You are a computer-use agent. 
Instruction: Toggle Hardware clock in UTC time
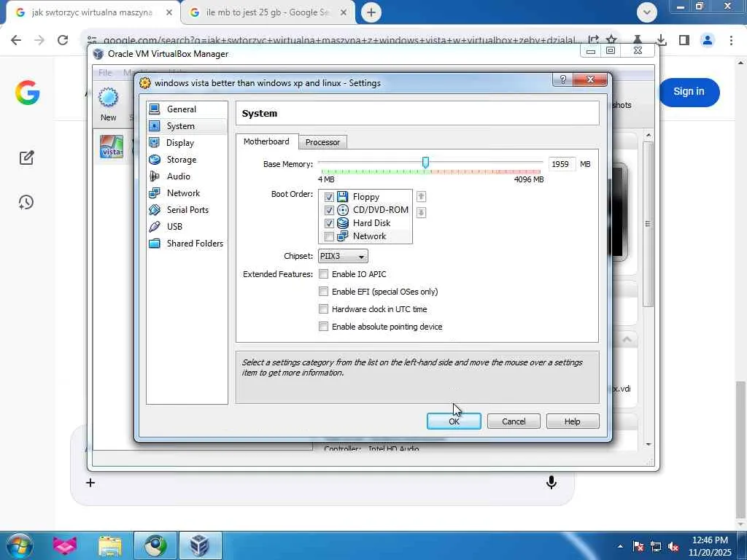(x=323, y=309)
